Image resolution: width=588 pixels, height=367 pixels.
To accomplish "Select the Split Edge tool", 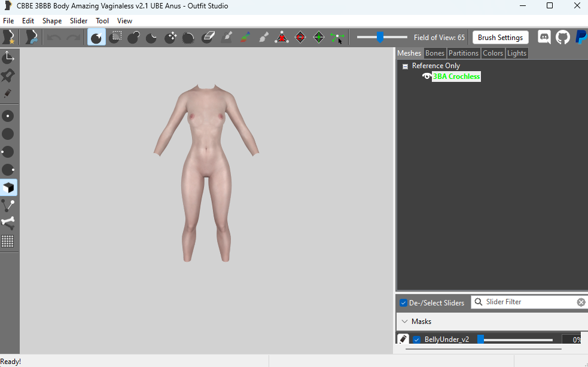I will click(319, 37).
